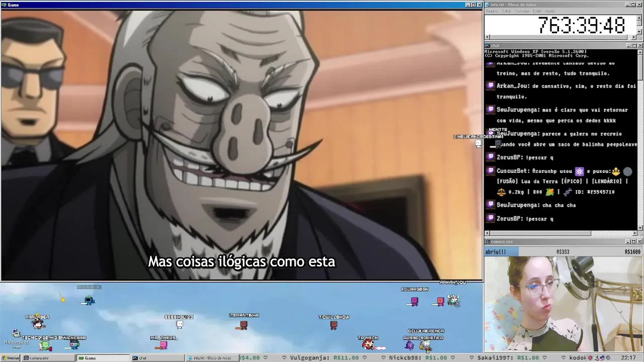Switch to Game taskbar button
Image resolution: width=644 pixels, height=362 pixels.
[103, 358]
